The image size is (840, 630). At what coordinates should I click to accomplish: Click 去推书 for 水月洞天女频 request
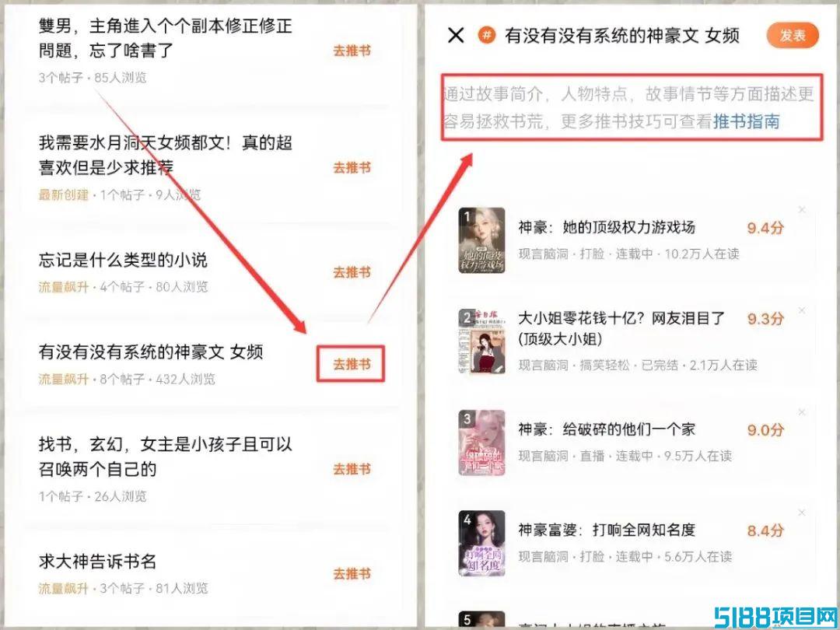(352, 168)
